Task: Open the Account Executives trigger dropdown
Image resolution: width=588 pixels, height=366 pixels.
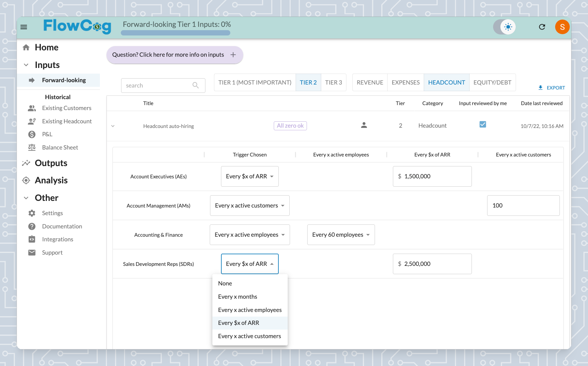Action: [x=250, y=176]
